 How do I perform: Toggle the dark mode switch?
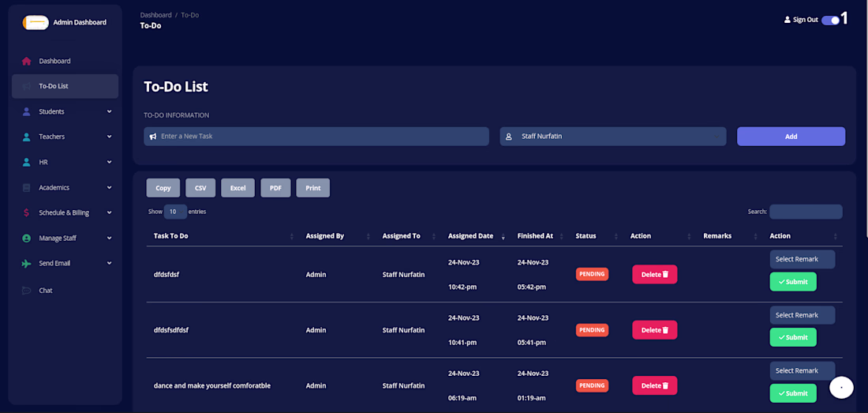coord(830,21)
